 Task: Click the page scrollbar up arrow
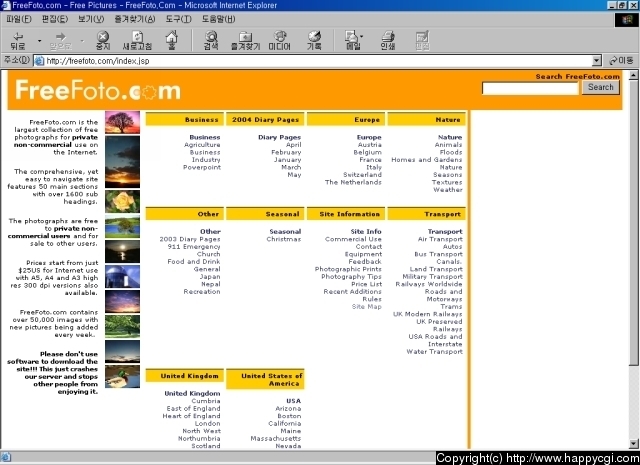pos(633,75)
